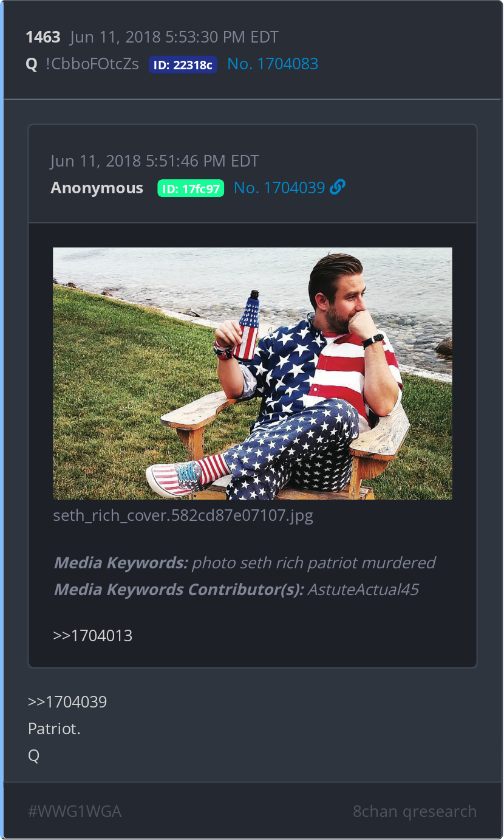Click the tripcode !CbboFOtcZs
Image resolution: width=504 pixels, height=840 pixels.
(x=92, y=64)
